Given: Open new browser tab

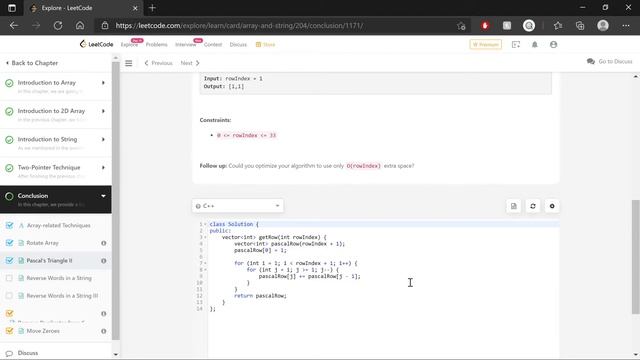Looking at the screenshot, I should tap(152, 8).
